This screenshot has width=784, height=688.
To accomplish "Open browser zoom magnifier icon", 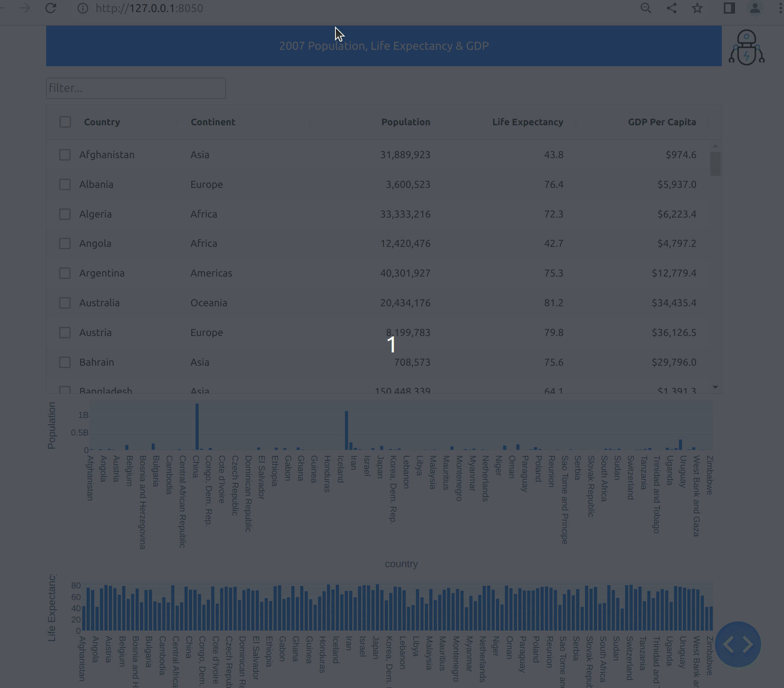I will pos(646,8).
